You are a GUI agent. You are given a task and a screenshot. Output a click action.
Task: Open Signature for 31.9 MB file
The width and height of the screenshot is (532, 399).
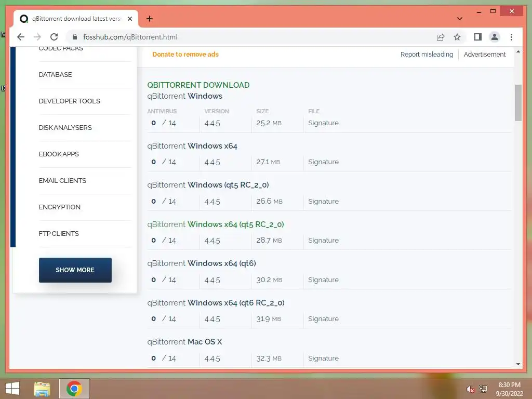(323, 318)
